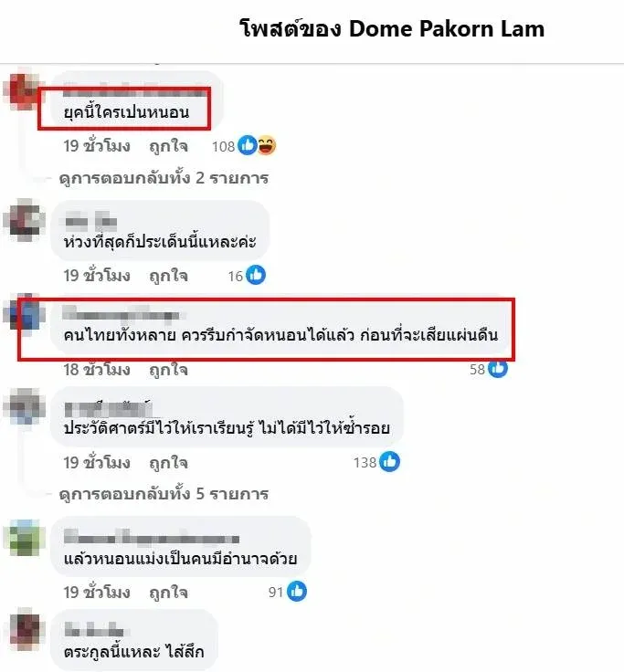
Task: Open the blue pixelated avatar of the third commenter
Action: click(25, 315)
